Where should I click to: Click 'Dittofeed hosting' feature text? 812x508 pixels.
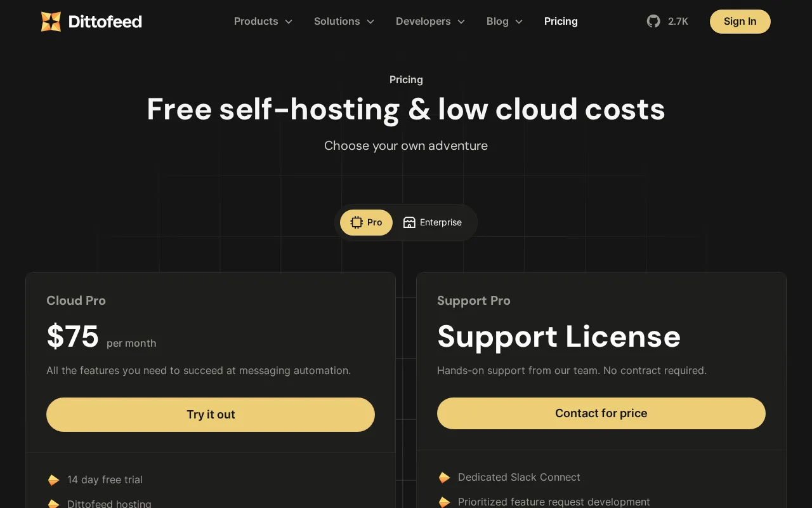click(x=109, y=504)
